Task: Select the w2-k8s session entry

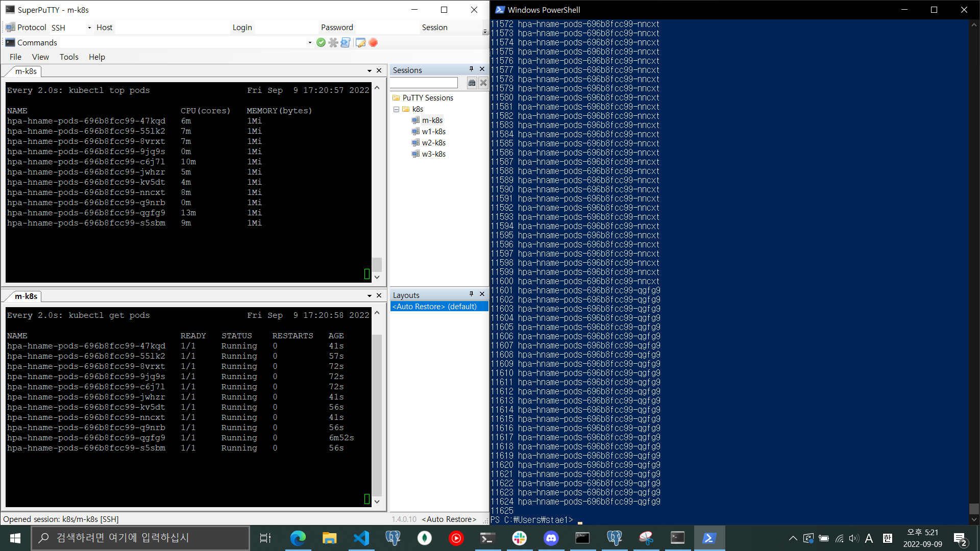Action: 433,143
